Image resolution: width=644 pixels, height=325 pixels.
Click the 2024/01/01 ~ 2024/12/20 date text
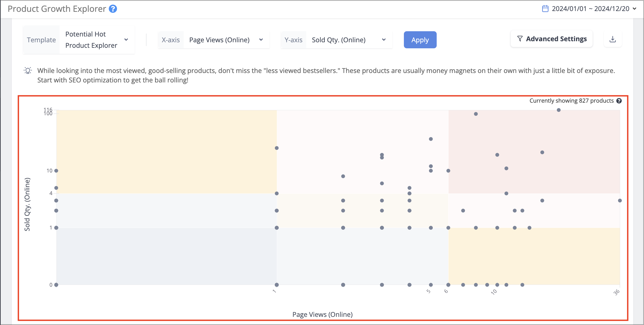[x=590, y=9]
